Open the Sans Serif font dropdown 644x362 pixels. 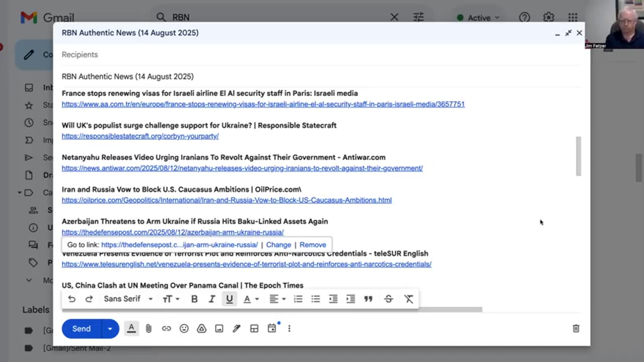[128, 299]
